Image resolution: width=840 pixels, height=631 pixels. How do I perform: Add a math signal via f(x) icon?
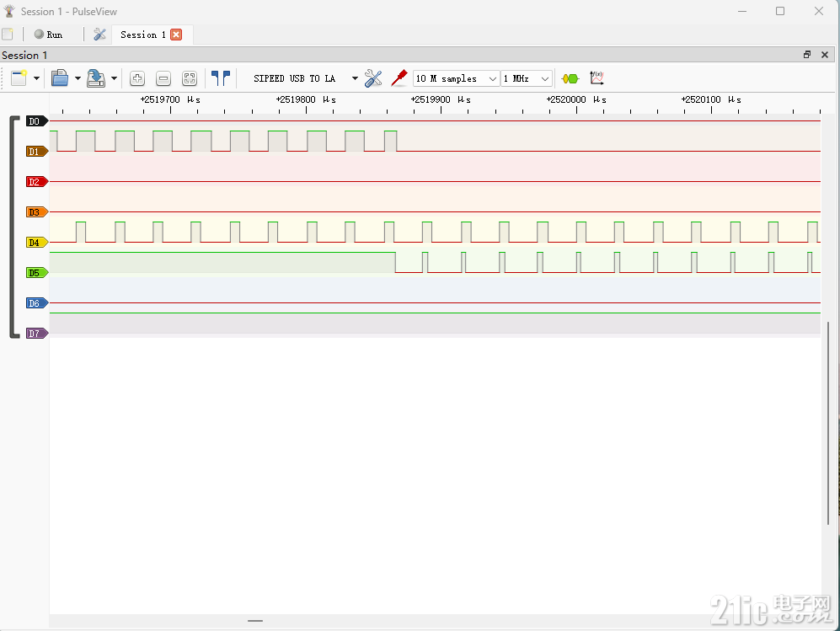pyautogui.click(x=597, y=78)
